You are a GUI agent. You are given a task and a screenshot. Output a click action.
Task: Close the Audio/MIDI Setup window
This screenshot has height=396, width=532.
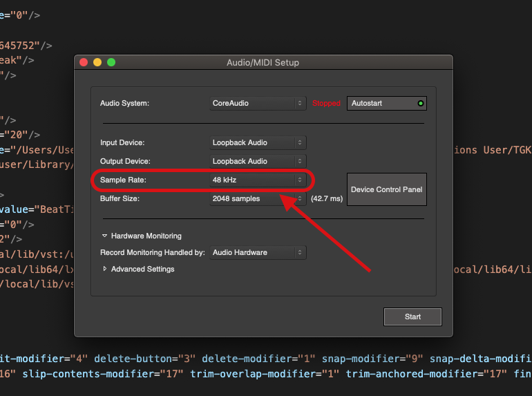[x=84, y=62]
